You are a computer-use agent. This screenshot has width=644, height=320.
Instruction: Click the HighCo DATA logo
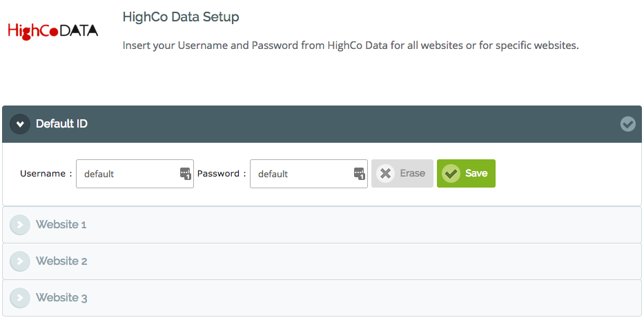(x=52, y=30)
